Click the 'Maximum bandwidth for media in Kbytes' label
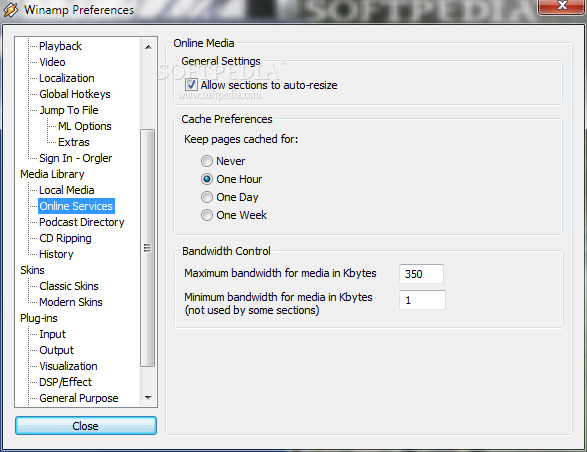The height and width of the screenshot is (452, 587). [x=280, y=273]
